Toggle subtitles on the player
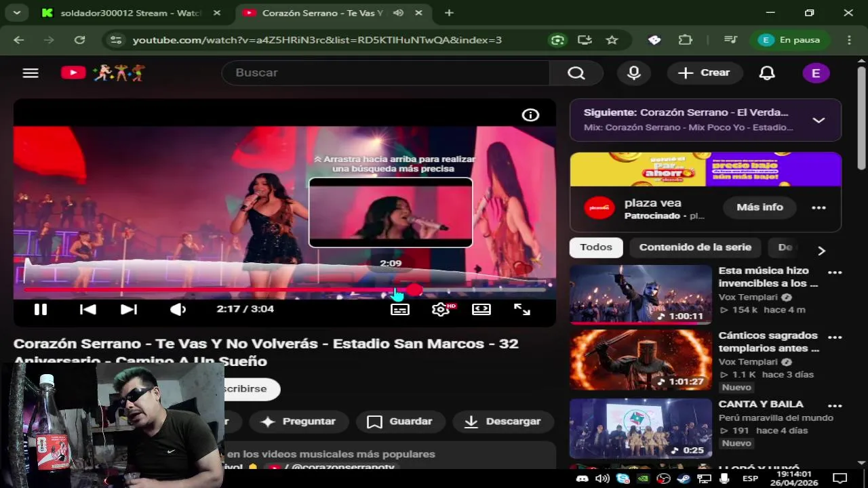Screen dimensions: 868x488 pos(400,309)
